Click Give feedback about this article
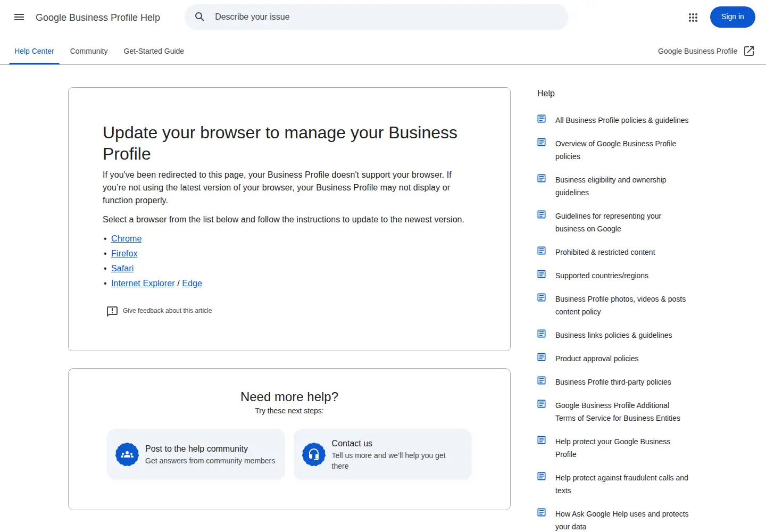This screenshot has height=532, width=766. click(167, 311)
